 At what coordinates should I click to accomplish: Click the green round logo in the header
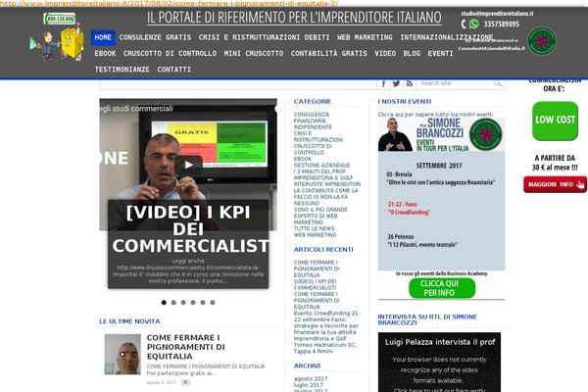point(542,41)
